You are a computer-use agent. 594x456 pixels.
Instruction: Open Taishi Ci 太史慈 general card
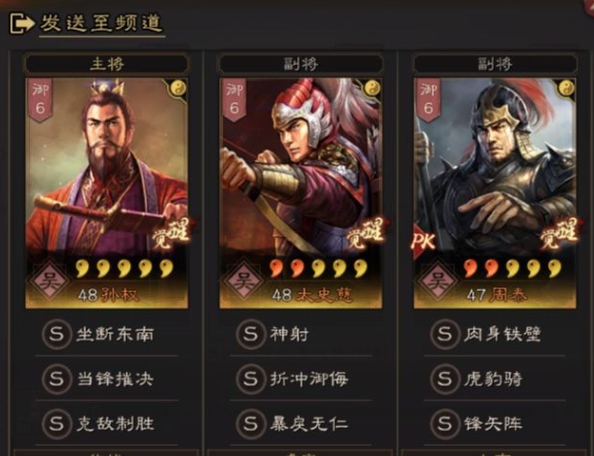tap(301, 193)
